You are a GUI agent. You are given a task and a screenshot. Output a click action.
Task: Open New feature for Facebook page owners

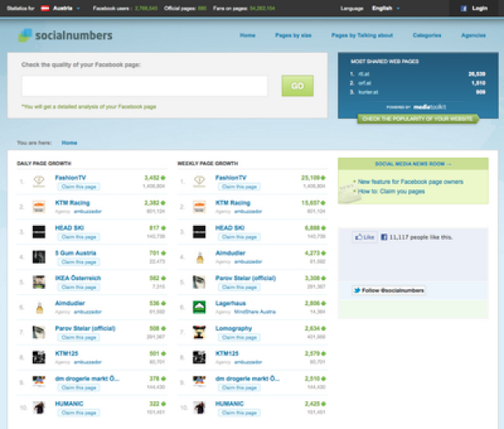click(411, 182)
